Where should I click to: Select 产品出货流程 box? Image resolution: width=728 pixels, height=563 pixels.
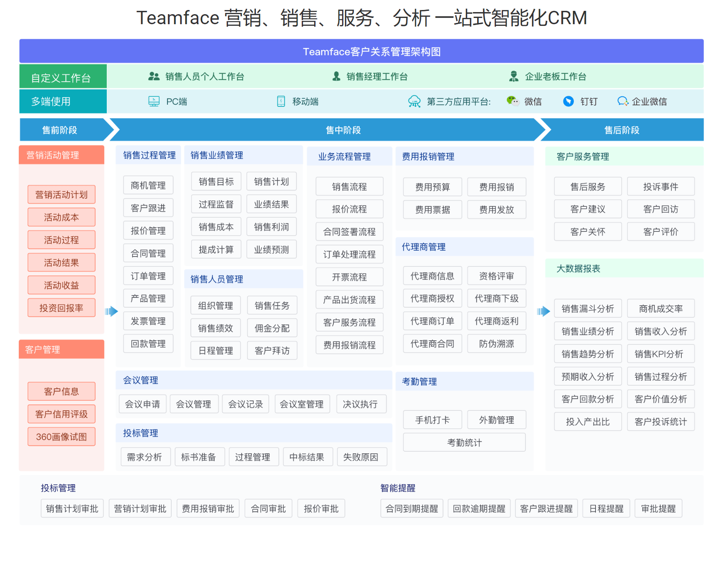point(350,300)
